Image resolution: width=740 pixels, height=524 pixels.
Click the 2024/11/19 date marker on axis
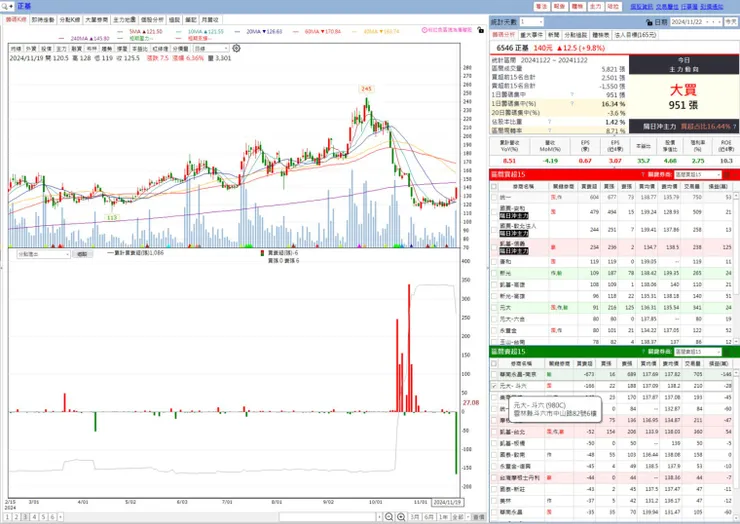(x=447, y=502)
